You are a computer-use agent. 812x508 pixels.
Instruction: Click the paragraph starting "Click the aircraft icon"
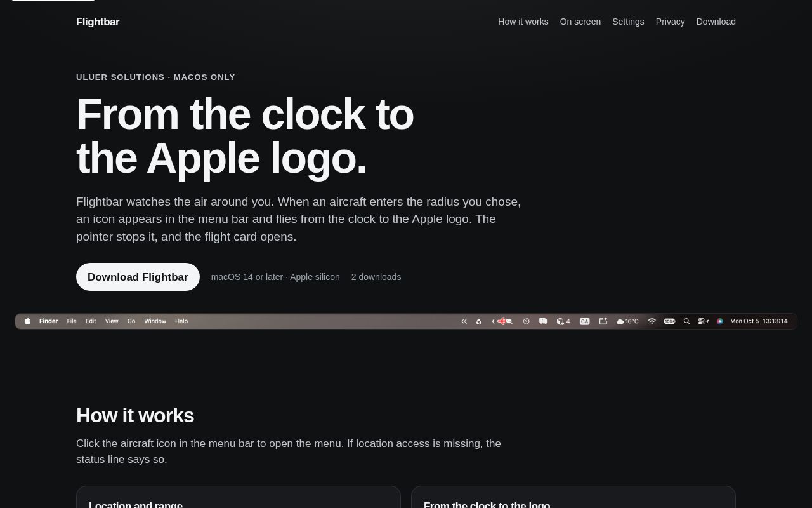point(289,451)
